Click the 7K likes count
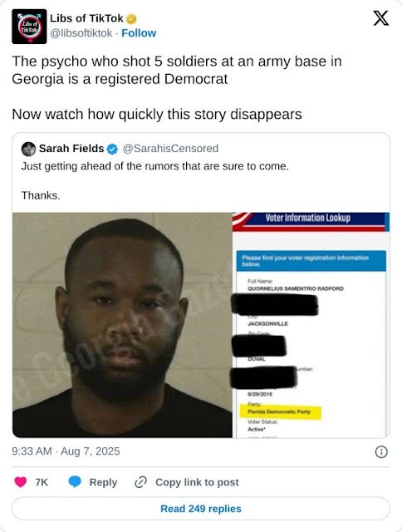 pos(42,482)
